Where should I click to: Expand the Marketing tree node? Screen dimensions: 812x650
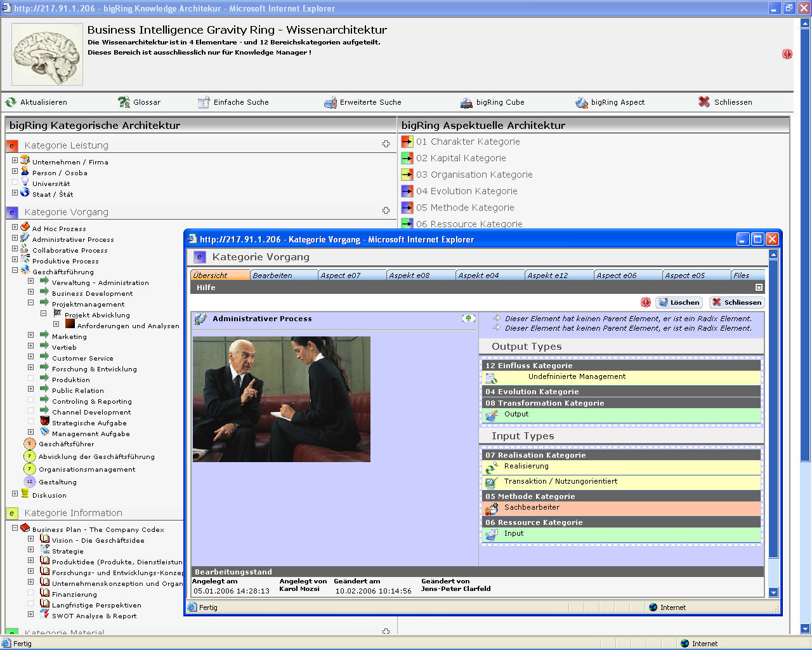click(x=30, y=335)
